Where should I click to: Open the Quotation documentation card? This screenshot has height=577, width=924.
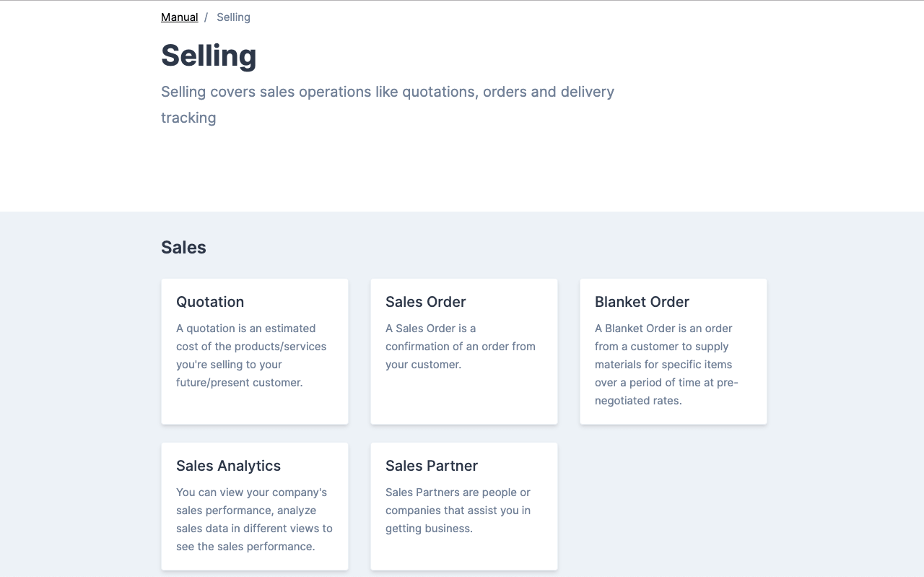click(255, 352)
